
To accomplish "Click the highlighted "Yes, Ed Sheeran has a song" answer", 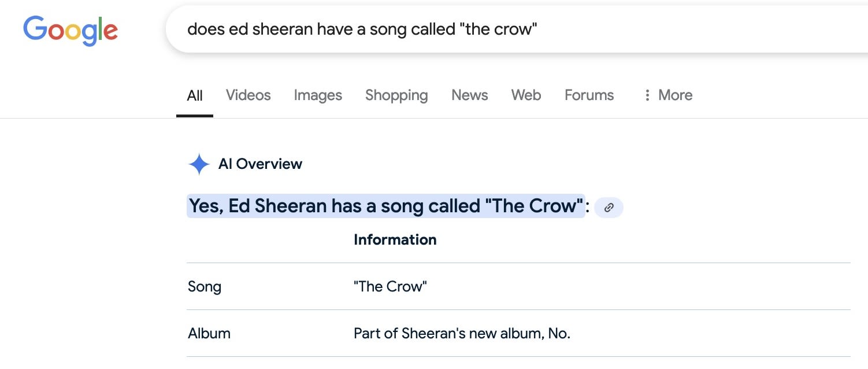I will tap(385, 206).
